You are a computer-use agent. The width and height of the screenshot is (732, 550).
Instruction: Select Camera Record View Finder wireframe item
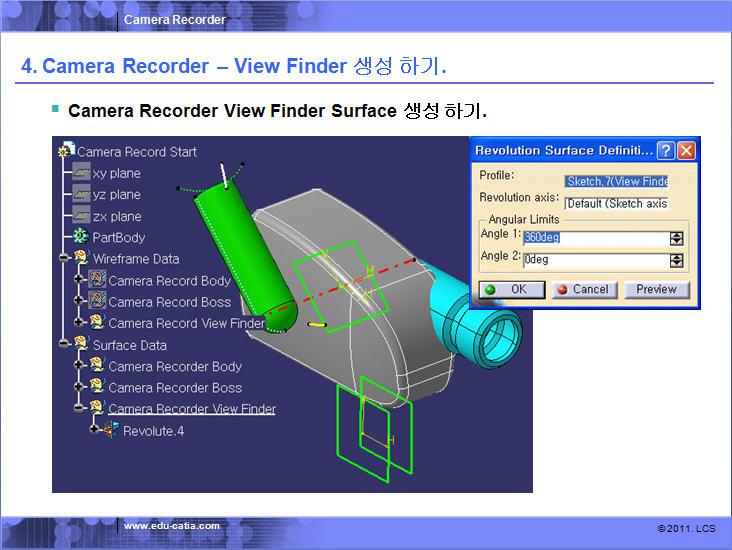(186, 323)
